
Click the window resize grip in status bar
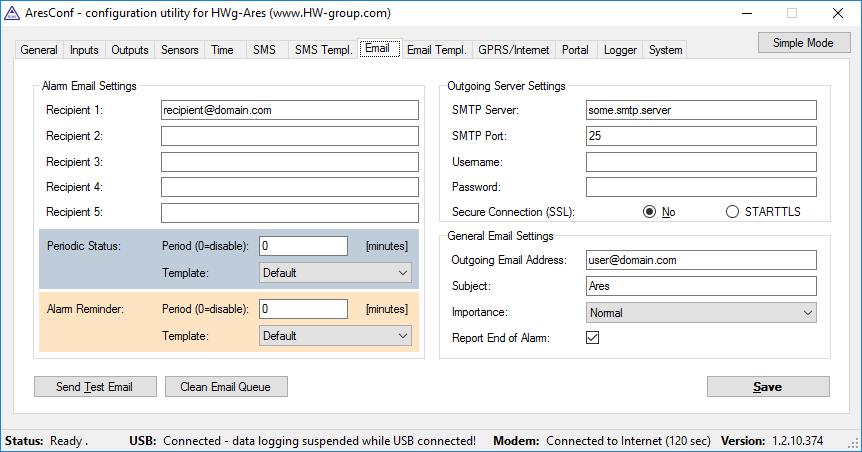(854, 444)
